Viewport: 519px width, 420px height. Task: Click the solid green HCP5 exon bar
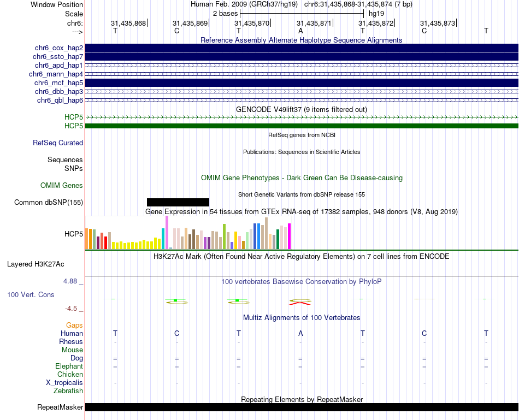[x=302, y=126]
